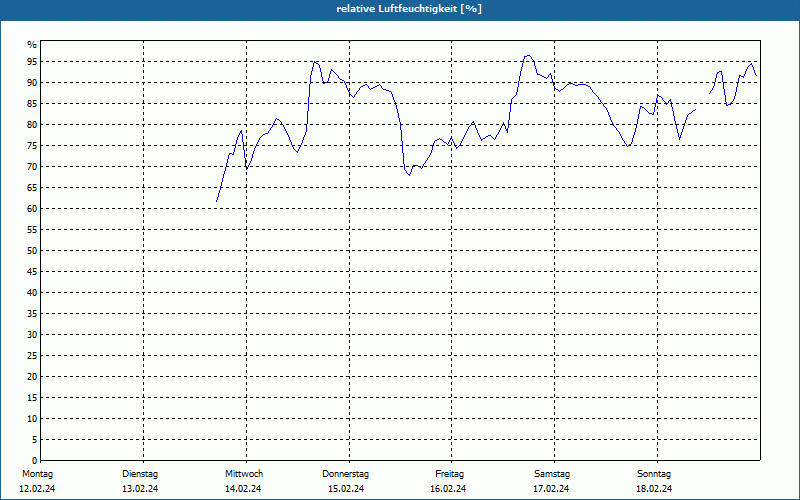Screen dimensions: 800x500
Task: Click the 14.02.24 date label
Action: [x=243, y=489]
